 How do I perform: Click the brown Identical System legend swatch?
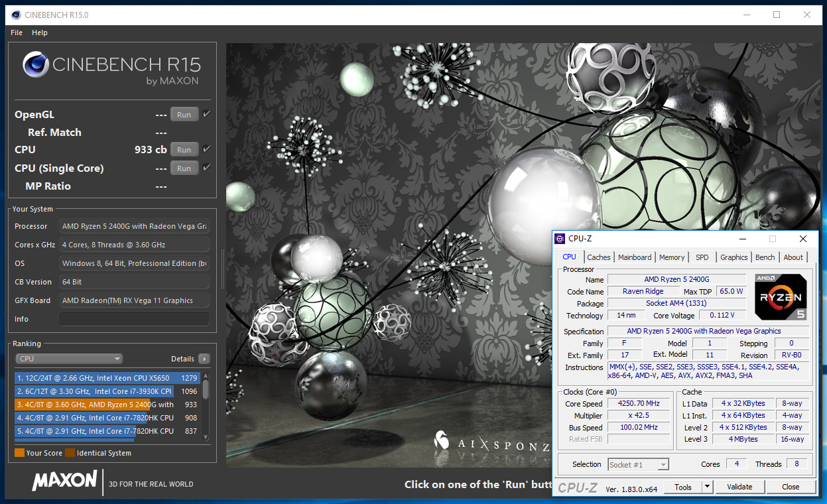[x=70, y=453]
